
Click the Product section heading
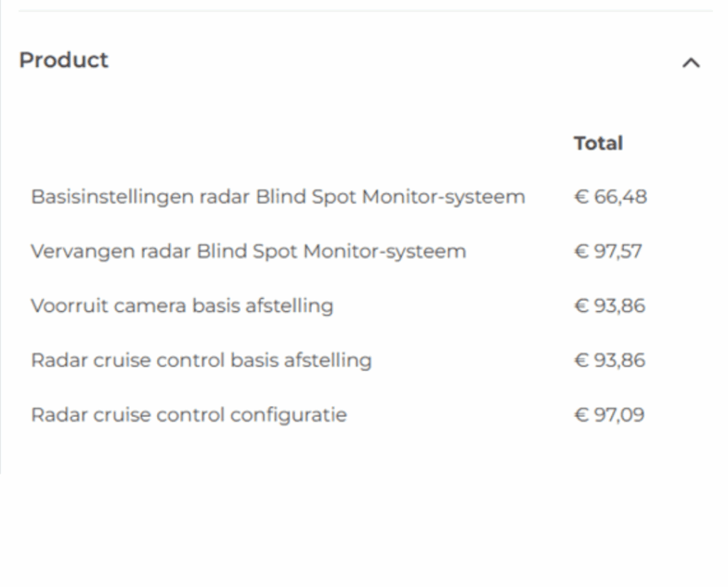click(63, 60)
